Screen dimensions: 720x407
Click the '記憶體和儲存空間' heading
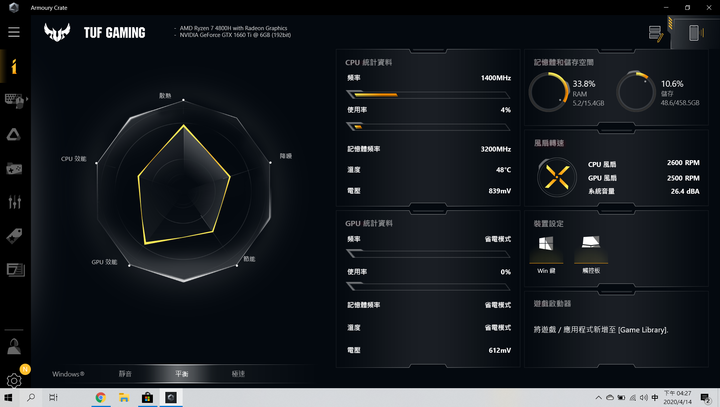(563, 62)
